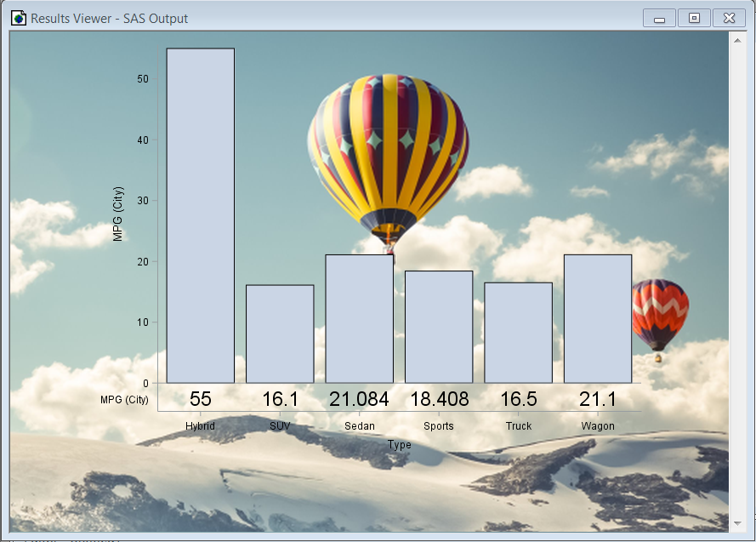
Task: Select the Truck bar in the chart
Action: click(x=518, y=333)
